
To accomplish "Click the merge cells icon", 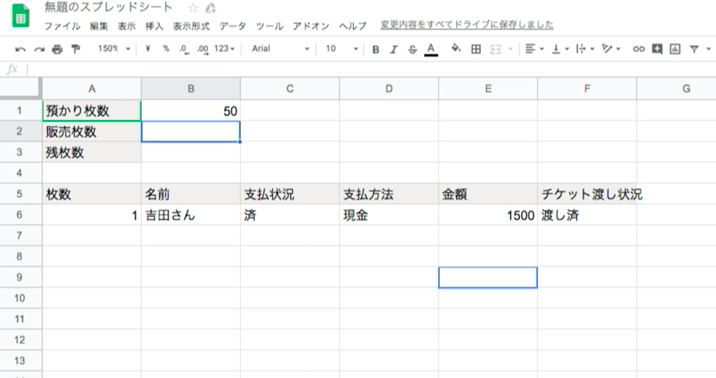I will pyautogui.click(x=495, y=49).
